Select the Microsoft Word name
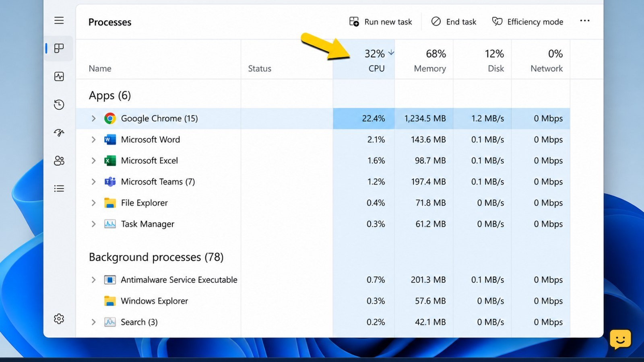Viewport: 644px width, 362px height. click(151, 140)
